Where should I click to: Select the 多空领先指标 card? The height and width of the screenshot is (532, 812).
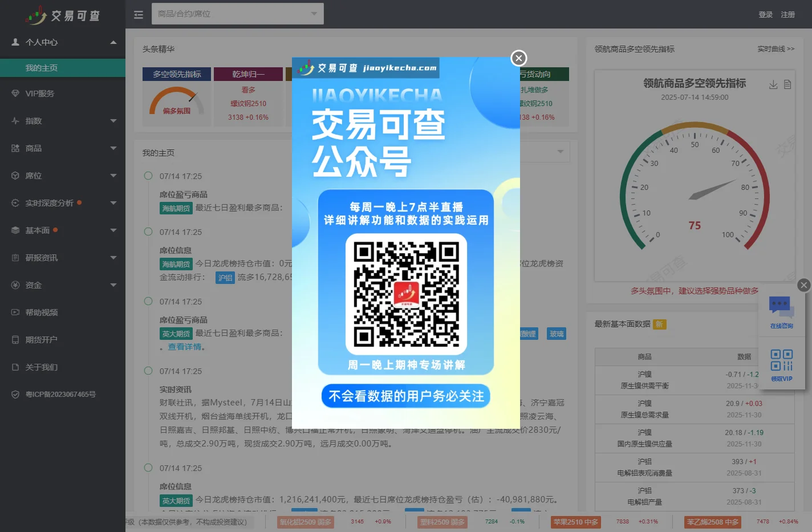tap(177, 96)
